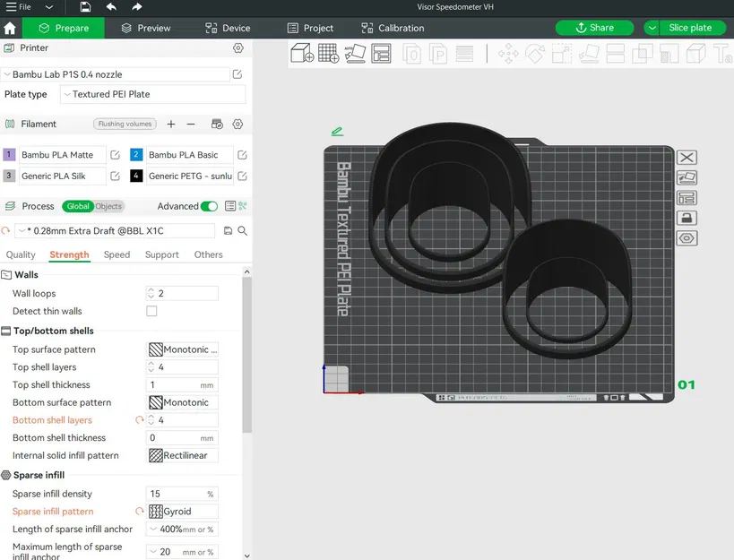Switch process scope to Global
Viewport: 734px width, 560px height.
pos(78,206)
